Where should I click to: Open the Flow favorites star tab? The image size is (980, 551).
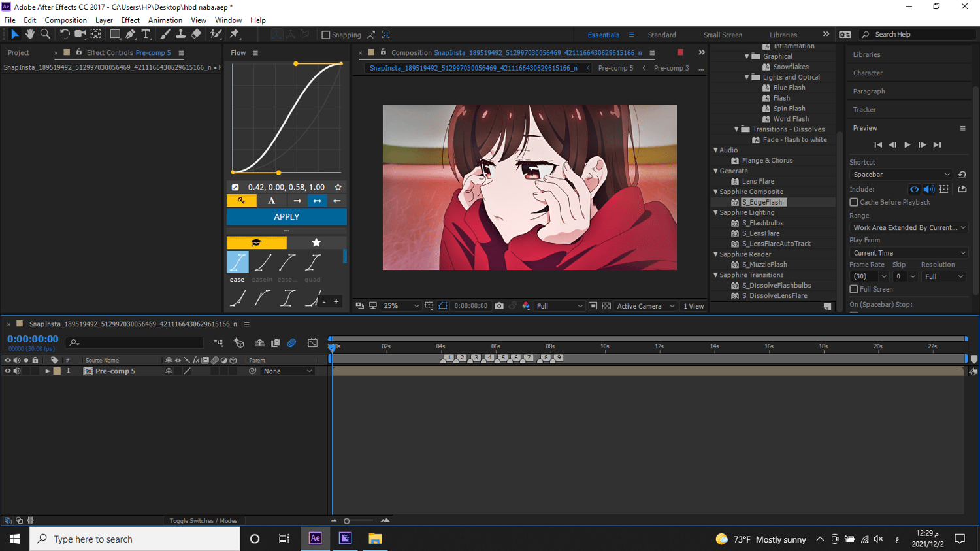point(316,242)
